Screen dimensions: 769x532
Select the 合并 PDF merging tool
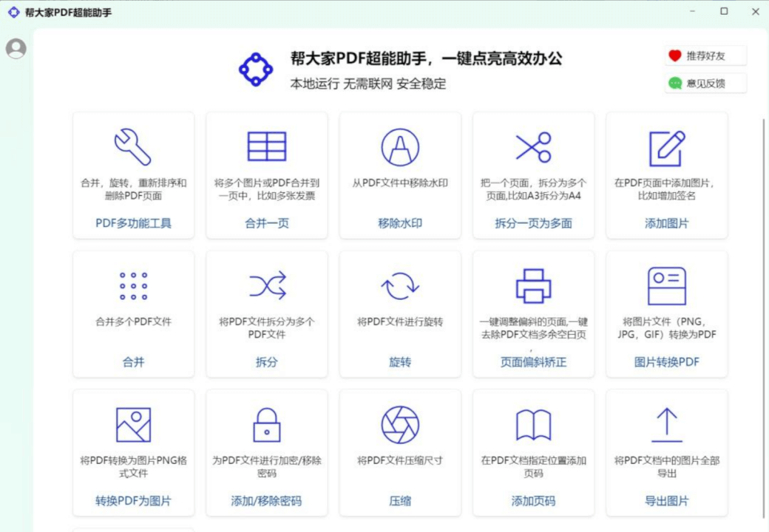(133, 313)
